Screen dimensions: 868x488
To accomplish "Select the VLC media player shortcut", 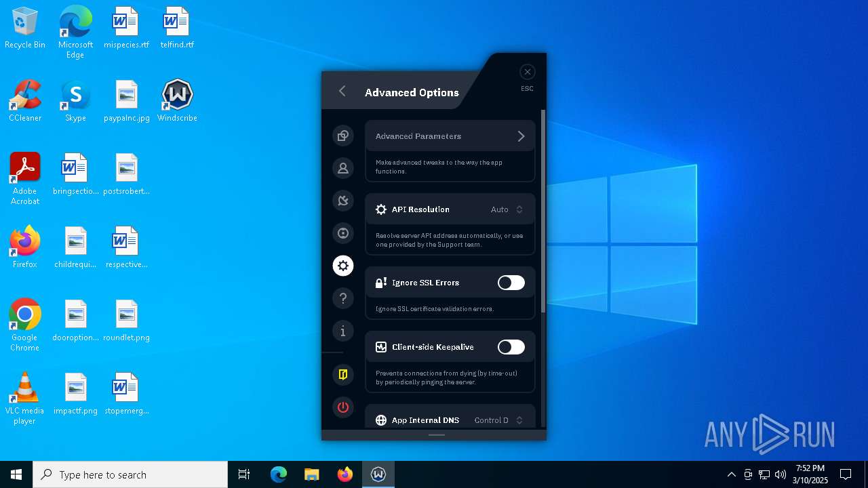I will (x=25, y=399).
